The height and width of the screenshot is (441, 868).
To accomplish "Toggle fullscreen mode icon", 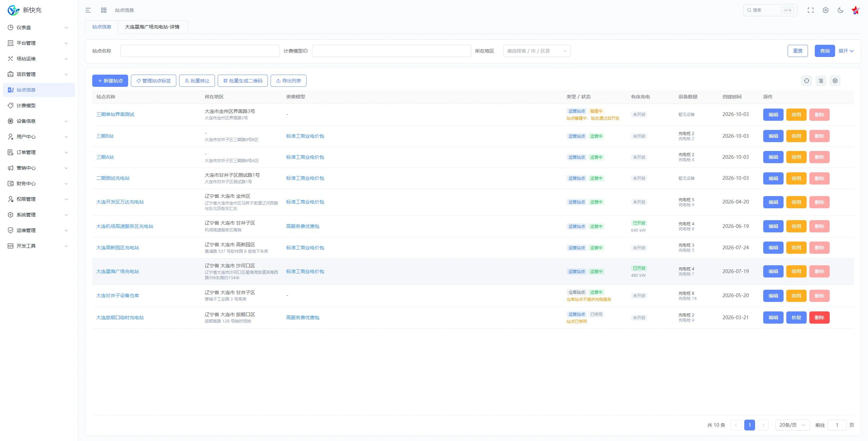I will [x=811, y=10].
